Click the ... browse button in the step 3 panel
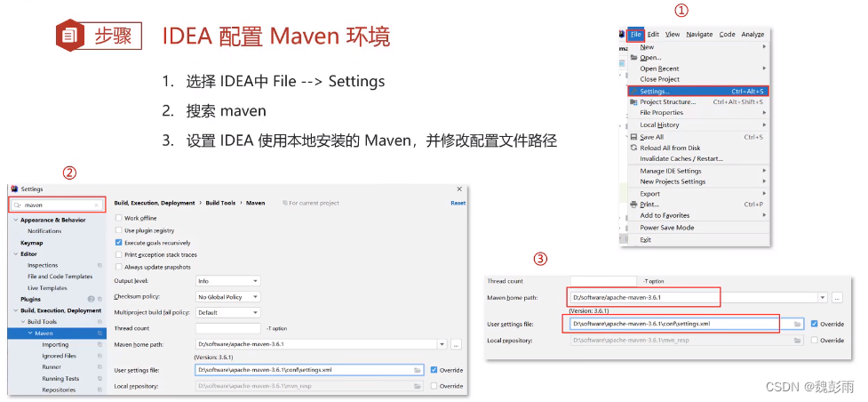Image resolution: width=868 pixels, height=402 pixels. [x=837, y=298]
